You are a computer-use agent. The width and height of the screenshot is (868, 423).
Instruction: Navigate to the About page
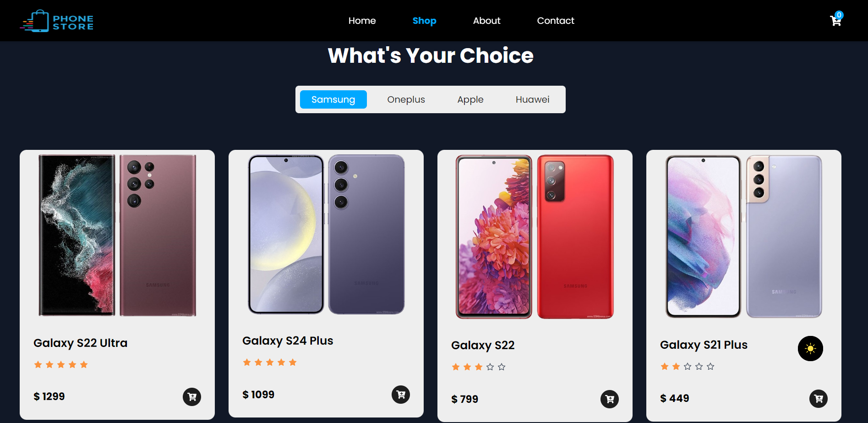click(486, 21)
